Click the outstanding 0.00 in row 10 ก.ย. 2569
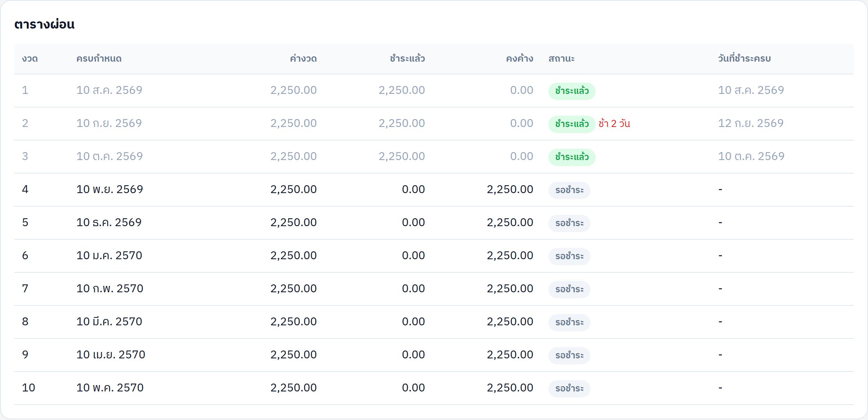868x420 pixels. pos(522,123)
